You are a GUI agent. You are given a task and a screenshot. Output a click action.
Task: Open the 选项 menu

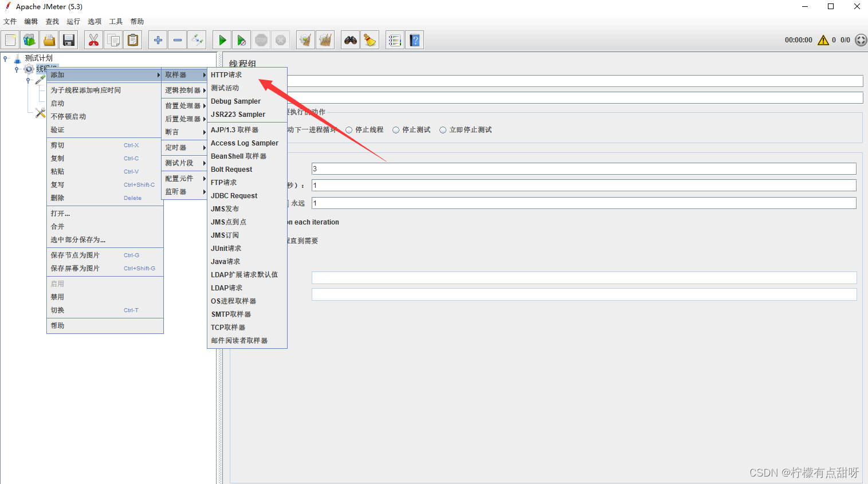(x=95, y=22)
